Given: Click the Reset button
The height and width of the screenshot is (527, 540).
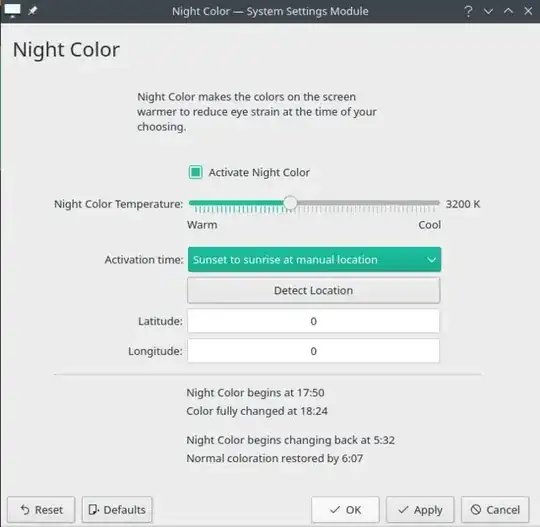Looking at the screenshot, I should [41, 509].
